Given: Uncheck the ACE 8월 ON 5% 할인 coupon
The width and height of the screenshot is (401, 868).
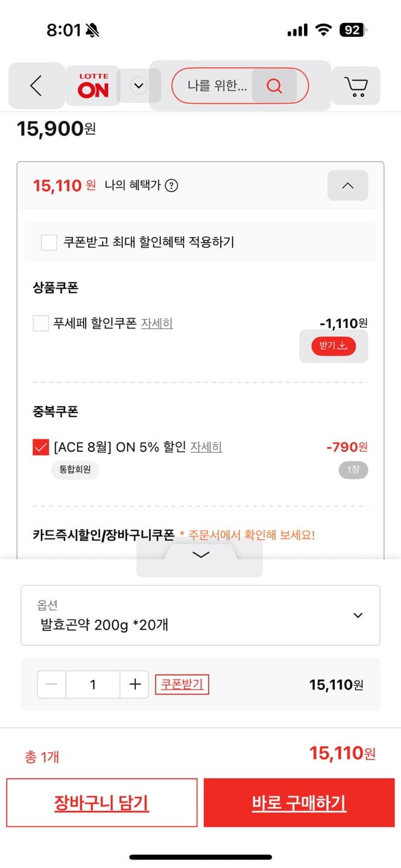Looking at the screenshot, I should point(41,447).
